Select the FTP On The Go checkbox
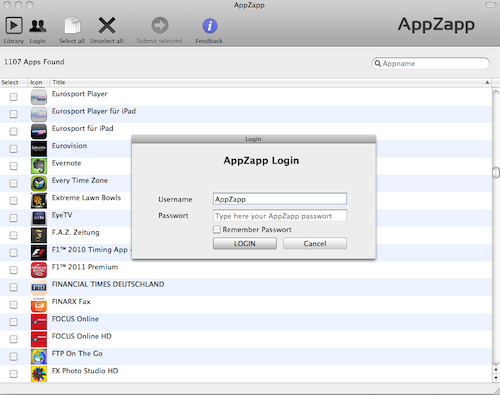The width and height of the screenshot is (500, 395). tap(13, 357)
